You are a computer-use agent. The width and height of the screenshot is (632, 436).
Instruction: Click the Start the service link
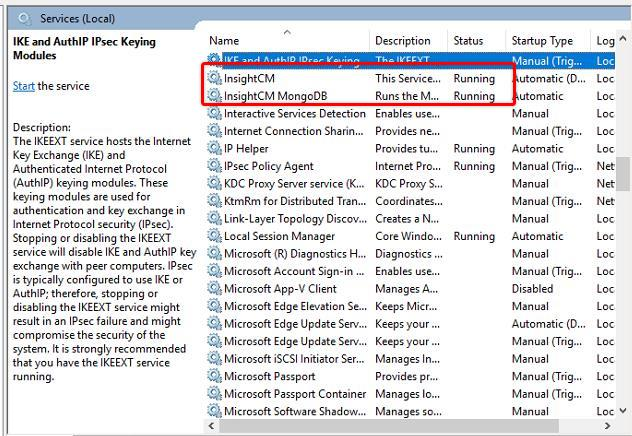point(23,86)
